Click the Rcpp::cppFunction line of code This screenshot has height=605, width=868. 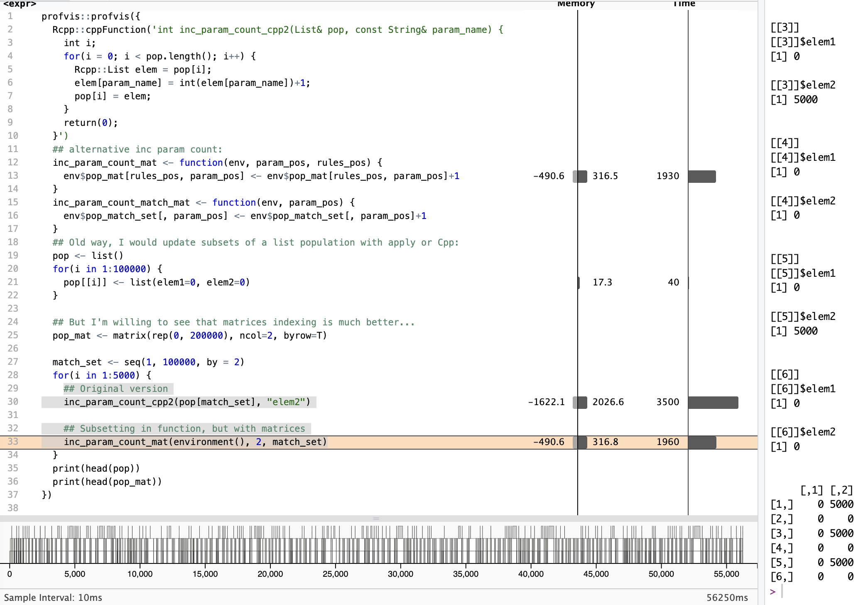[278, 30]
